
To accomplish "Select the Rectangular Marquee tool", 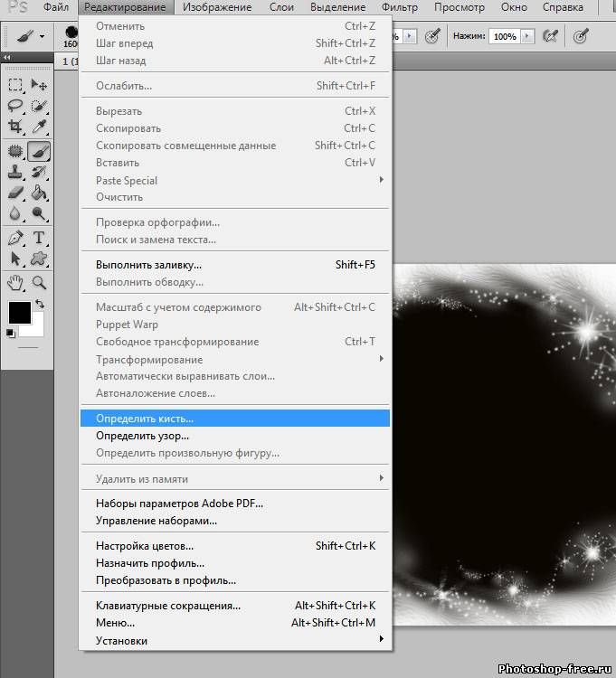I will click(x=15, y=85).
